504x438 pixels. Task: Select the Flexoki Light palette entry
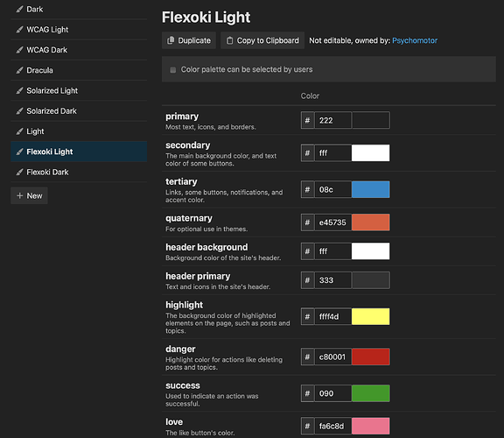[79, 152]
